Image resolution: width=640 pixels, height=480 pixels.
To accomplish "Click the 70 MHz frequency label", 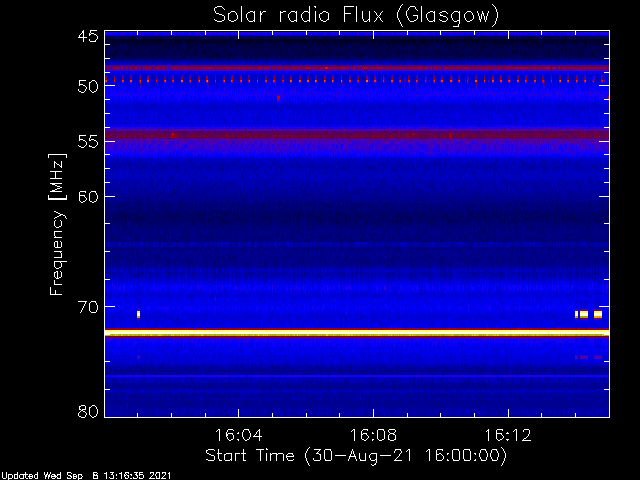I will (88, 307).
